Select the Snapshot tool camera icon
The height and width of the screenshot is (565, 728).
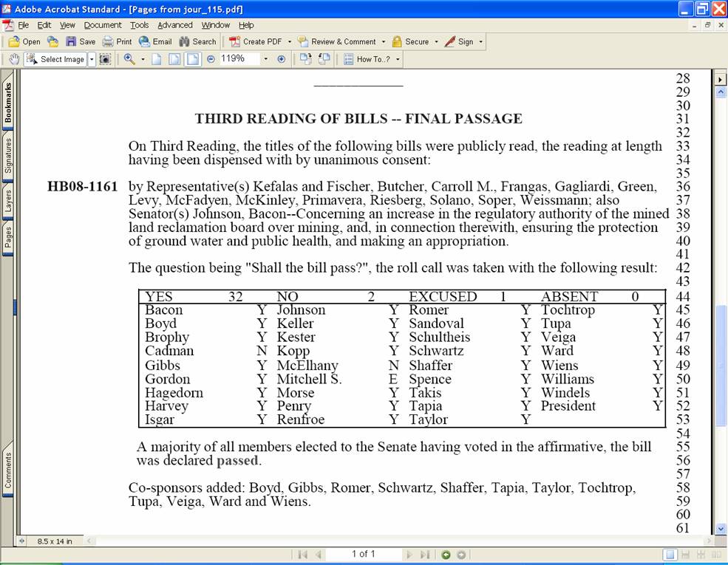click(106, 59)
